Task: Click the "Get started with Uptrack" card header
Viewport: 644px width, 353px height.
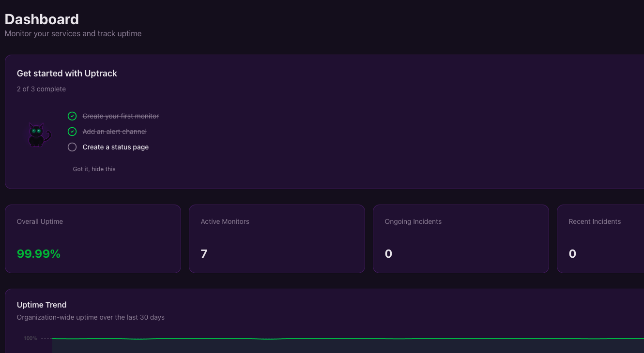Action: click(x=67, y=74)
